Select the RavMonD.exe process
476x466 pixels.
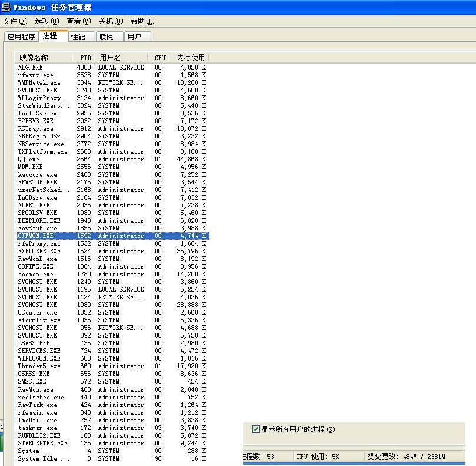coord(113,259)
